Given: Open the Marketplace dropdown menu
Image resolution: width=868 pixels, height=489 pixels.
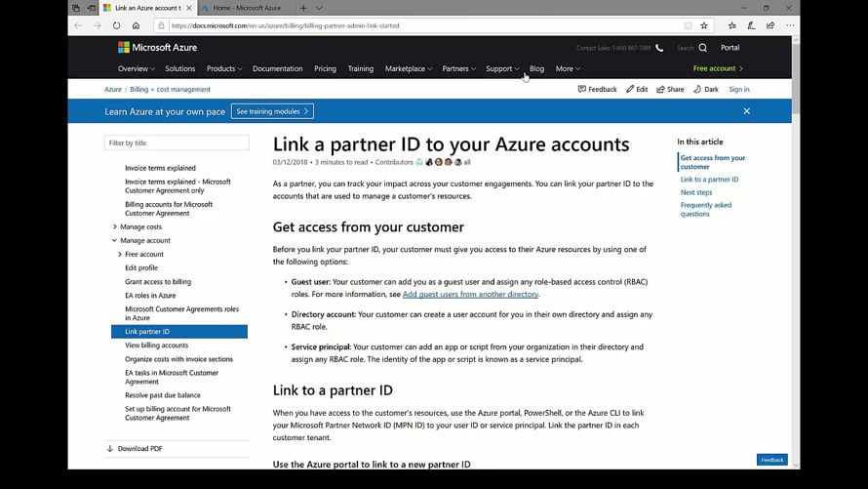Looking at the screenshot, I should point(409,68).
